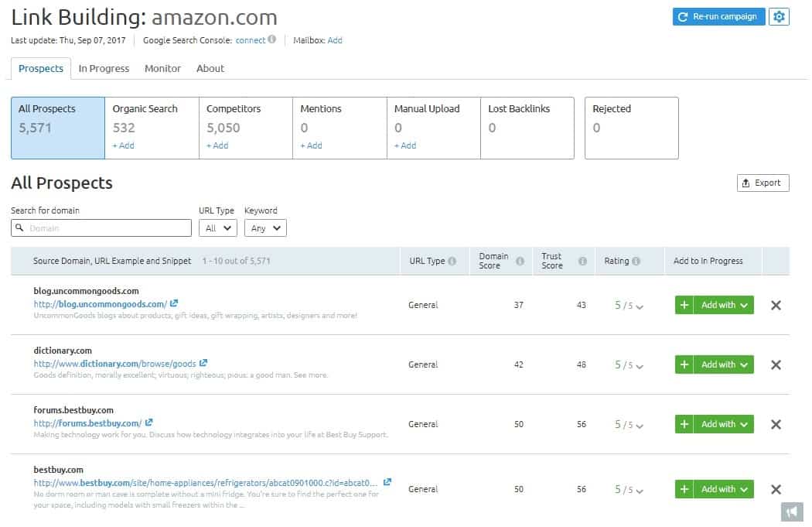The height and width of the screenshot is (527, 812).
Task: Open campaign settings gear icon
Action: (x=779, y=17)
